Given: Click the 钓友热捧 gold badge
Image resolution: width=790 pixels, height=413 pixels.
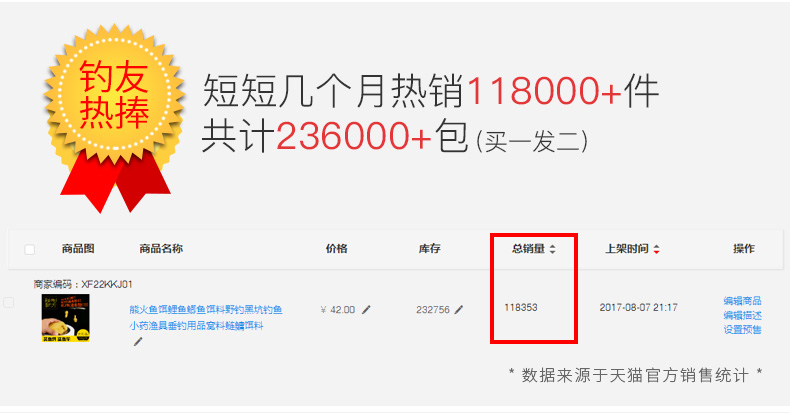Looking at the screenshot, I should pos(115,94).
